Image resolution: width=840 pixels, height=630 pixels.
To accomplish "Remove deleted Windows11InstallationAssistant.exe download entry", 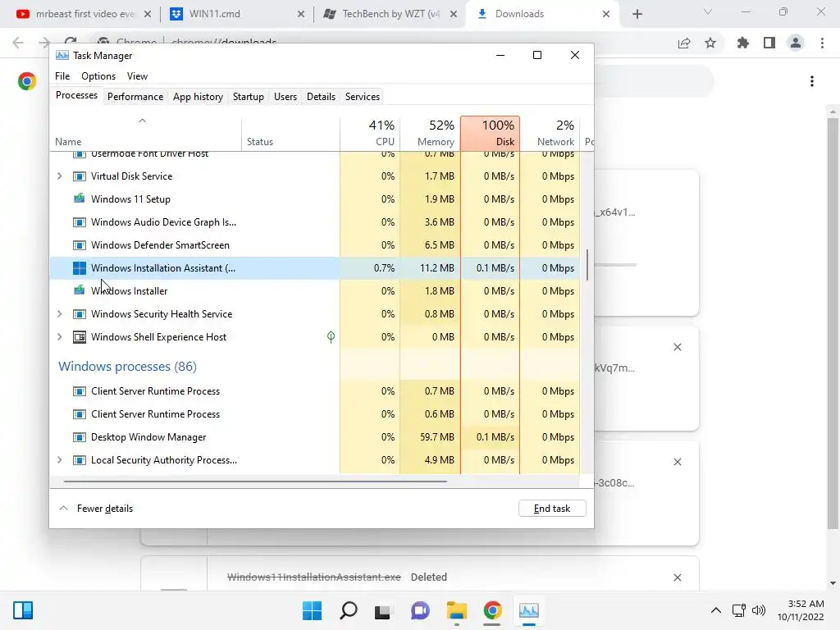I will 677,577.
